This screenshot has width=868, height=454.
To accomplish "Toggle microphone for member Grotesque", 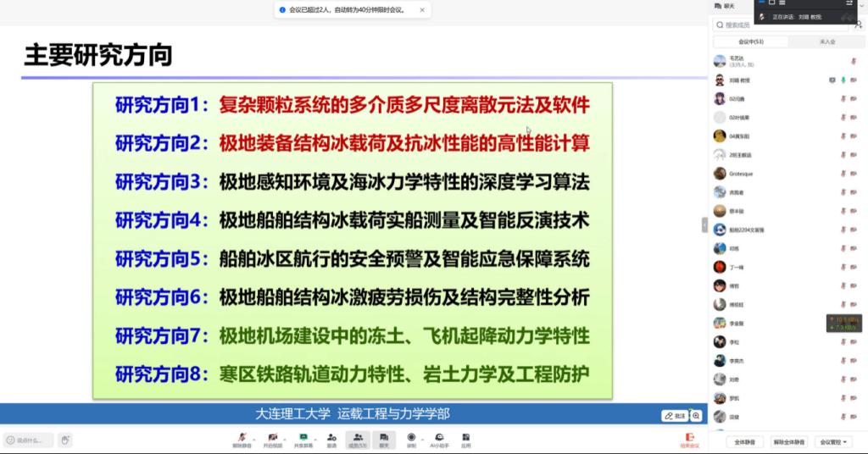I will click(843, 174).
